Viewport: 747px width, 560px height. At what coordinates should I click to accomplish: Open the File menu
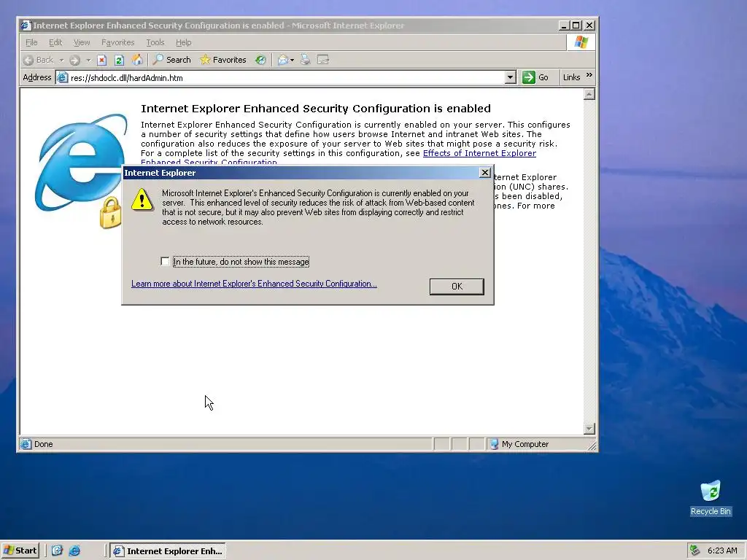[x=31, y=42]
